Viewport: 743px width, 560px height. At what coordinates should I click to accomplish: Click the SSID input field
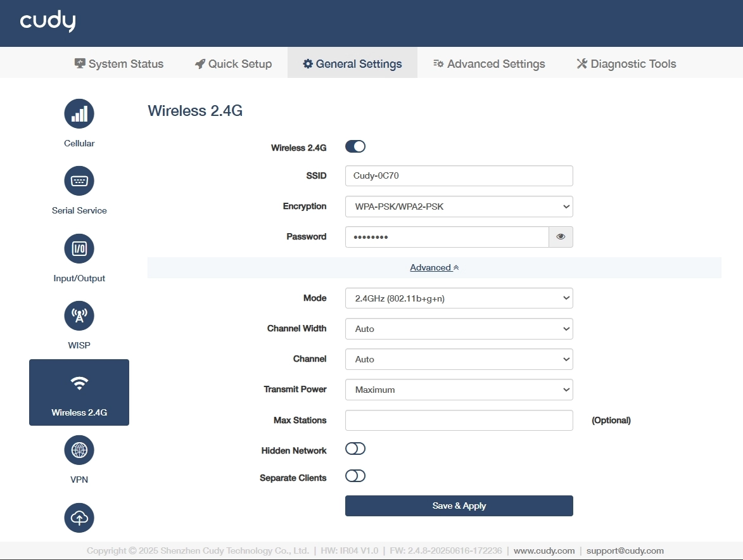coord(459,175)
